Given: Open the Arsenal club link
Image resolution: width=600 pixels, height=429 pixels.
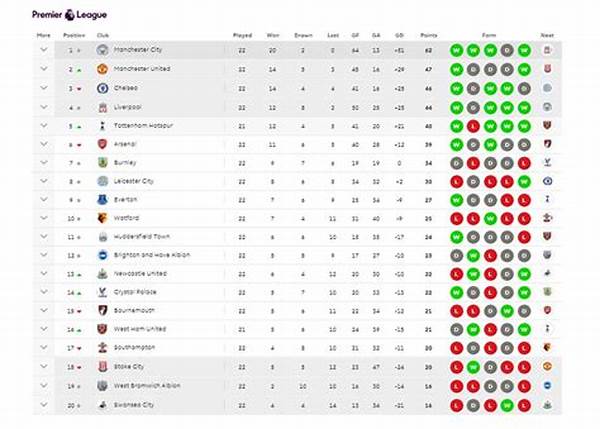Looking at the screenshot, I should click(x=125, y=144).
